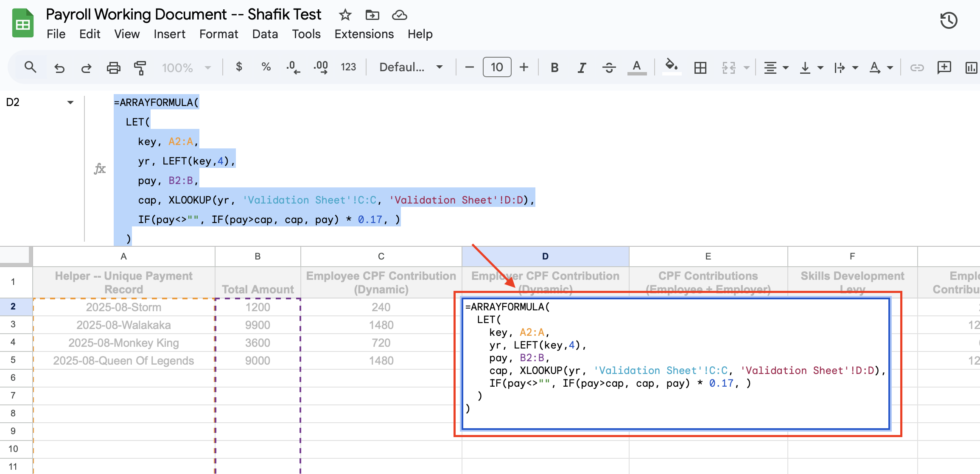Select column A header

tap(123, 256)
